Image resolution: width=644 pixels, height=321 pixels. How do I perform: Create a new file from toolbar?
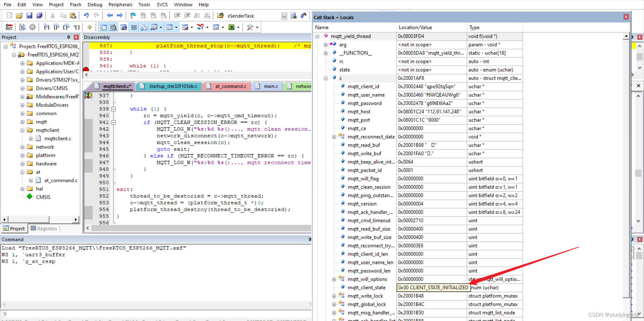coord(9,15)
